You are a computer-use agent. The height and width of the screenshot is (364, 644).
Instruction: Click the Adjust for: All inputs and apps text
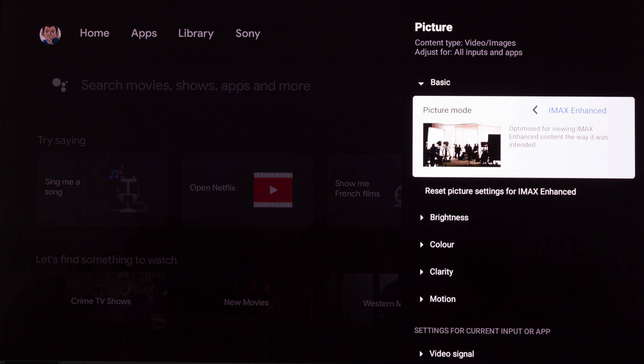(468, 52)
